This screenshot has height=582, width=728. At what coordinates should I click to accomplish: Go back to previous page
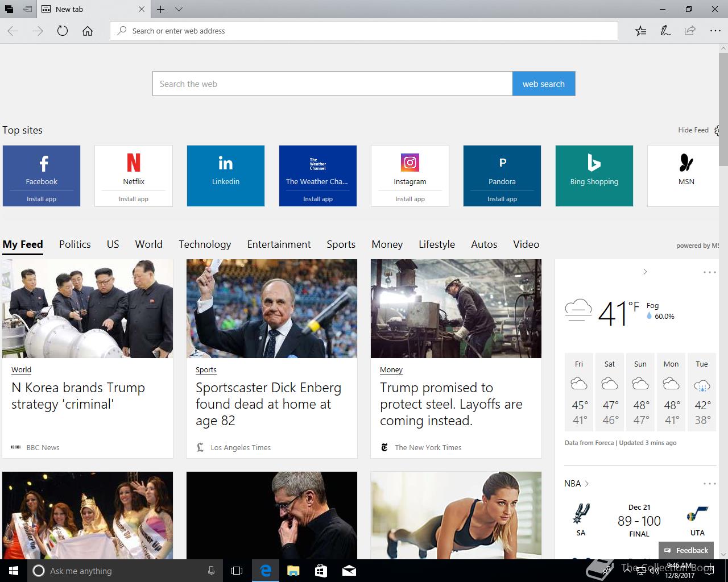click(13, 31)
